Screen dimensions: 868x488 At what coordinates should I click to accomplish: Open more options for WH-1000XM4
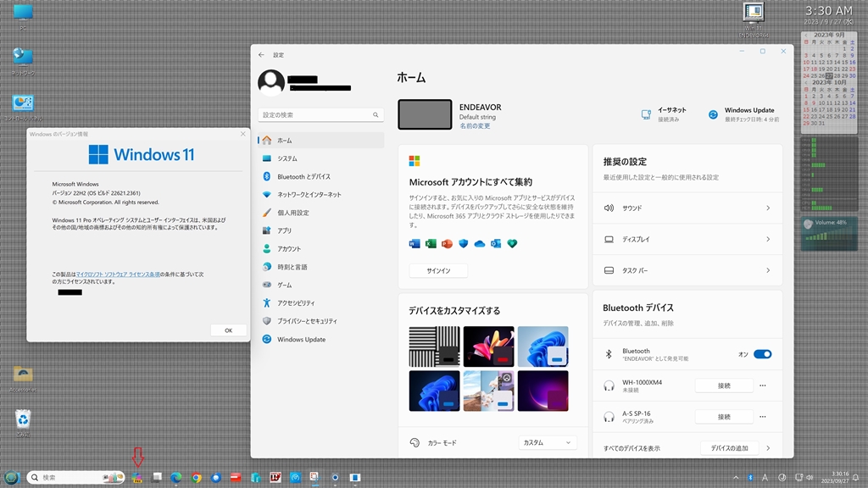[763, 385]
